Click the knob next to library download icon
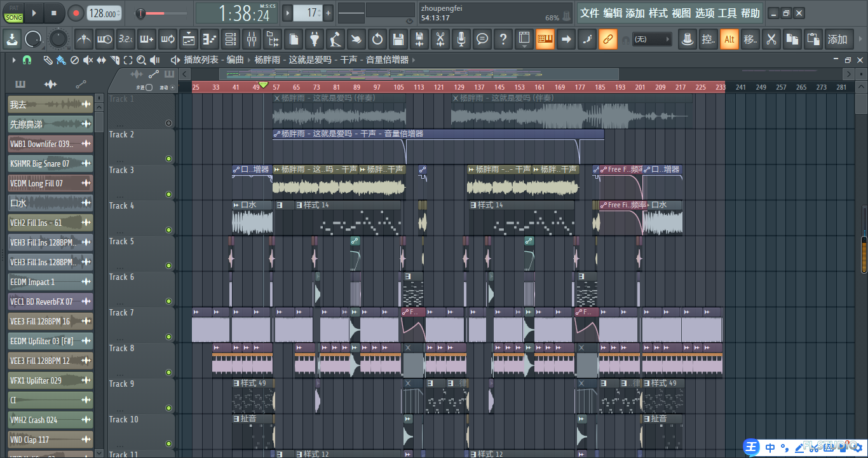This screenshot has width=868, height=458. click(x=33, y=39)
